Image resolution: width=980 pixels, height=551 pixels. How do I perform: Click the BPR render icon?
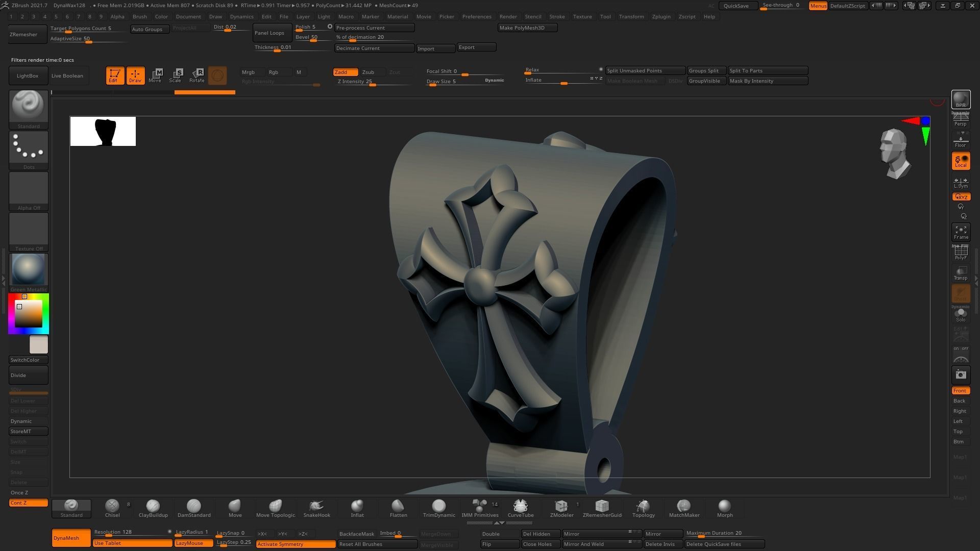click(x=961, y=99)
